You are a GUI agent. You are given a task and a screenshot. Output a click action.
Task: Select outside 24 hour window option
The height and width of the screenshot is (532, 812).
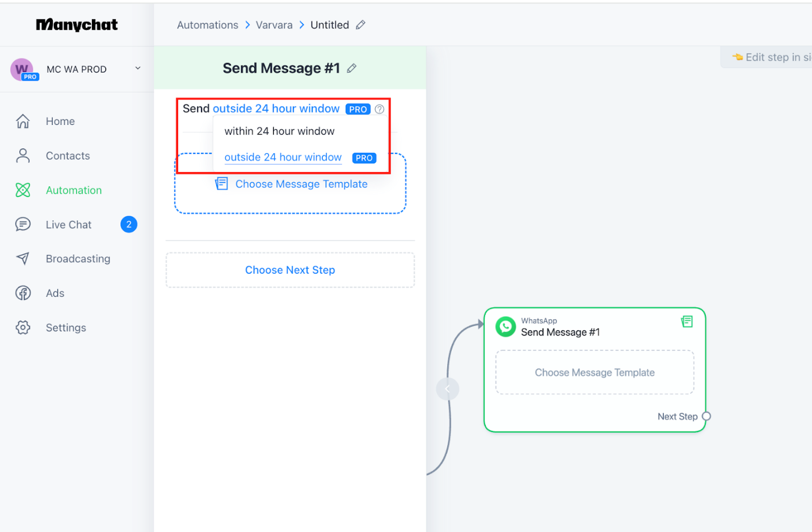coord(283,157)
